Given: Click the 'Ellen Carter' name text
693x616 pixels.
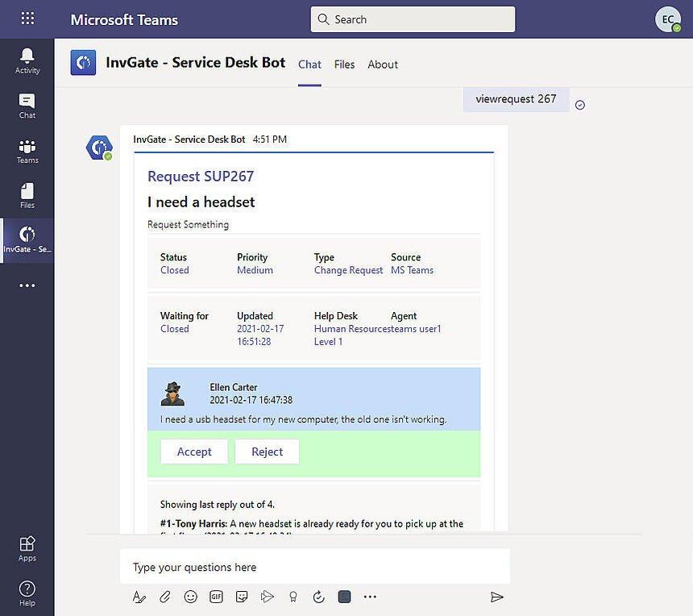Looking at the screenshot, I should [234, 387].
